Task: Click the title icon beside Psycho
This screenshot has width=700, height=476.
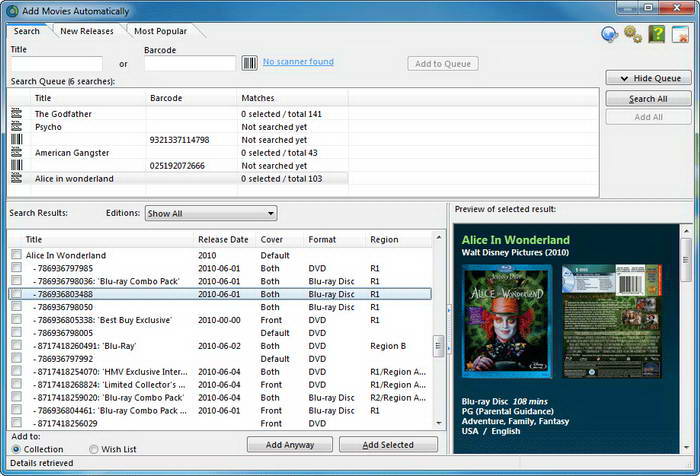Action: (17, 126)
